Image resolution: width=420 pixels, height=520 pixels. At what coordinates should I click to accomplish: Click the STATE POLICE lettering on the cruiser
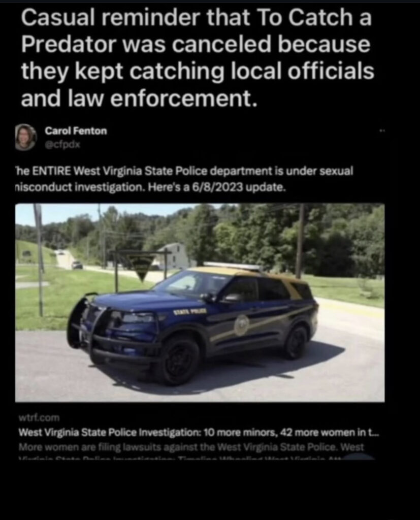coord(190,311)
